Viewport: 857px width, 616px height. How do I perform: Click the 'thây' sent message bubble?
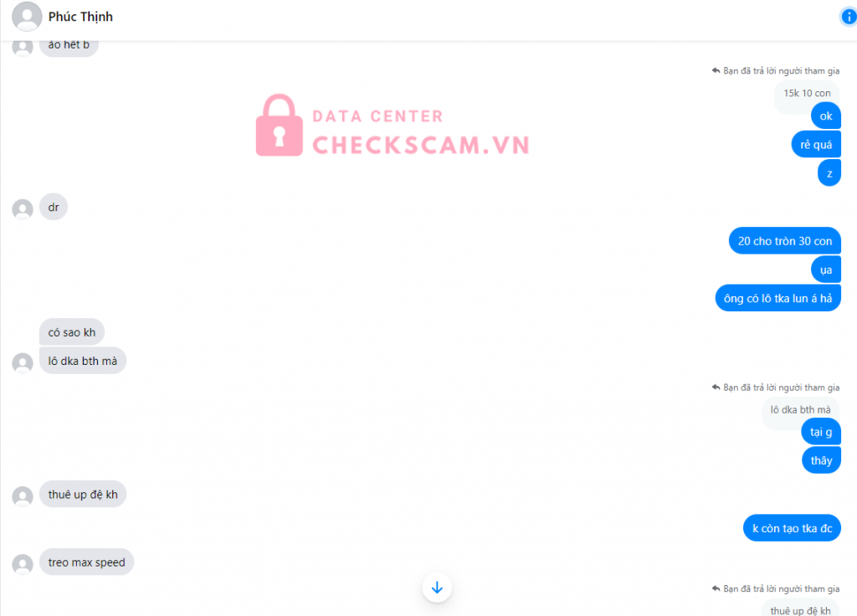(x=821, y=461)
